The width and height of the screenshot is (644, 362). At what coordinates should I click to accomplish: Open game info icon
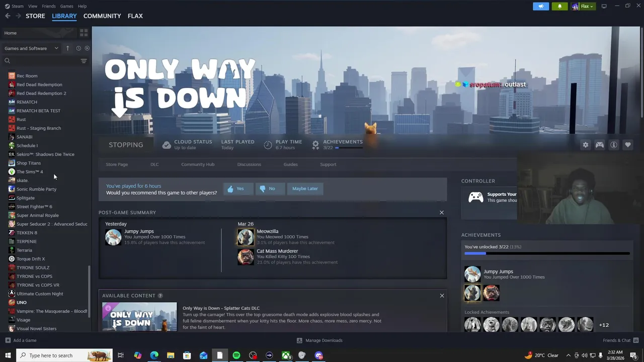click(x=614, y=145)
